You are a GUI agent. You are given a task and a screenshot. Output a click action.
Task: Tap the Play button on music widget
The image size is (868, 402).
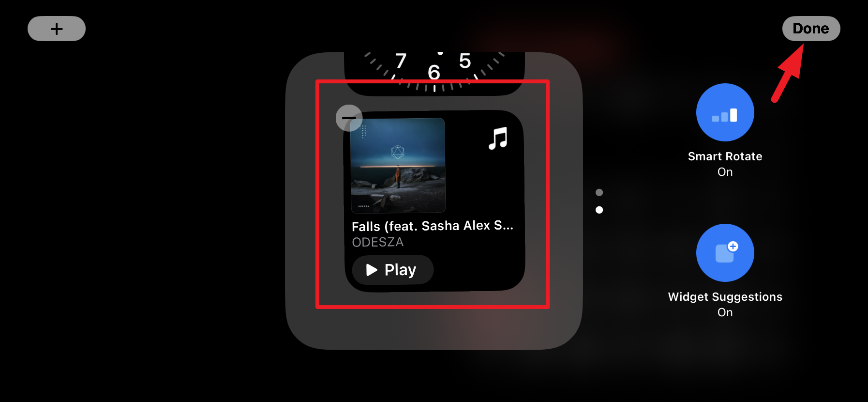pos(392,270)
